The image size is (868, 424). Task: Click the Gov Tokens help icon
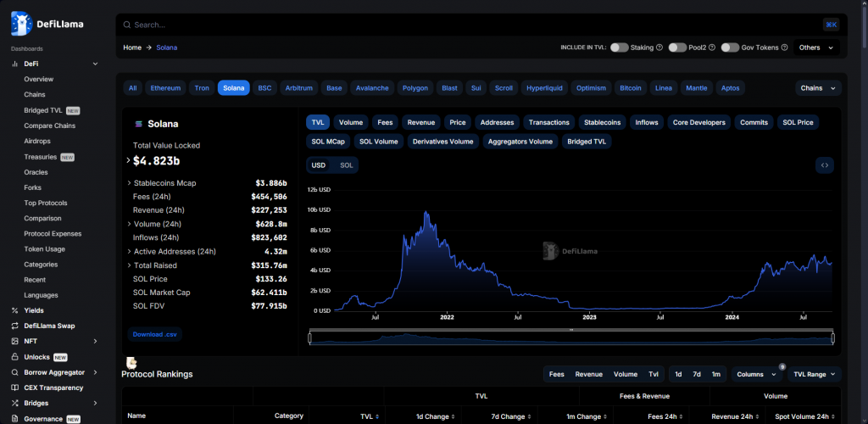[784, 47]
